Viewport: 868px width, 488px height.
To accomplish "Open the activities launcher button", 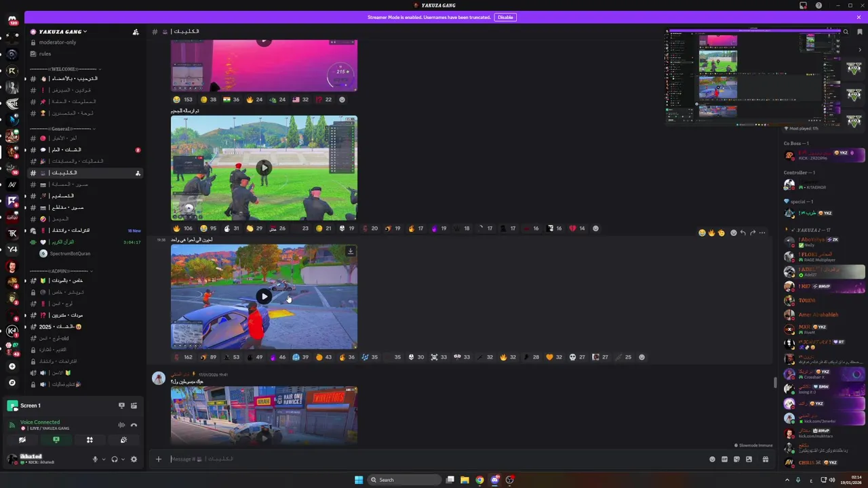I will (x=90, y=439).
